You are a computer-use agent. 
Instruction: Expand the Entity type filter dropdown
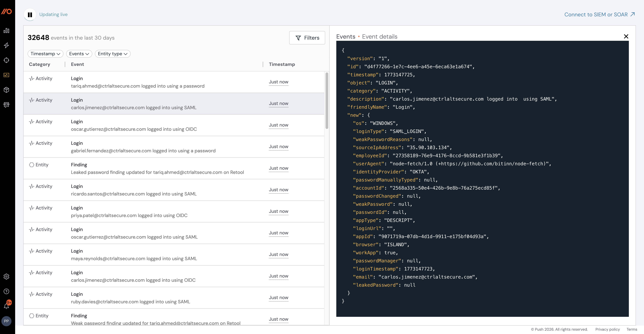tap(112, 54)
